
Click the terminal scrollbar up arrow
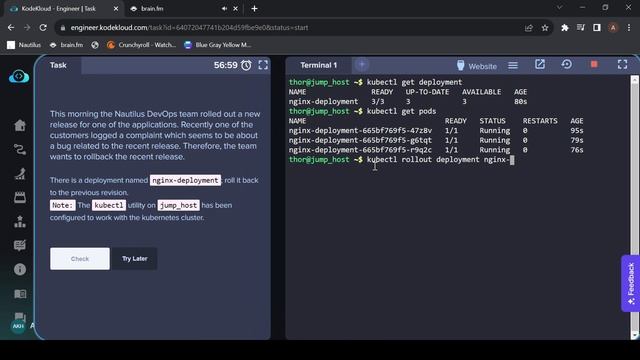pos(635,80)
